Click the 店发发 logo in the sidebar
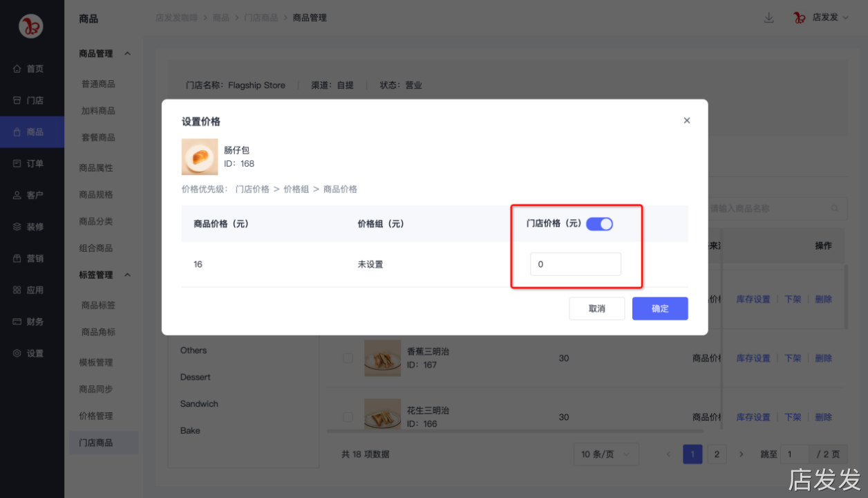 coord(31,26)
